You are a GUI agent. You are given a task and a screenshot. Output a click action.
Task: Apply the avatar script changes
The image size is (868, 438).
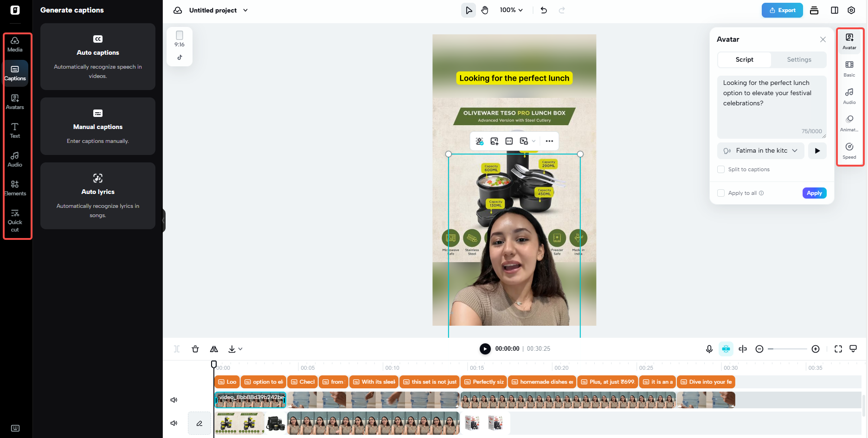point(814,193)
